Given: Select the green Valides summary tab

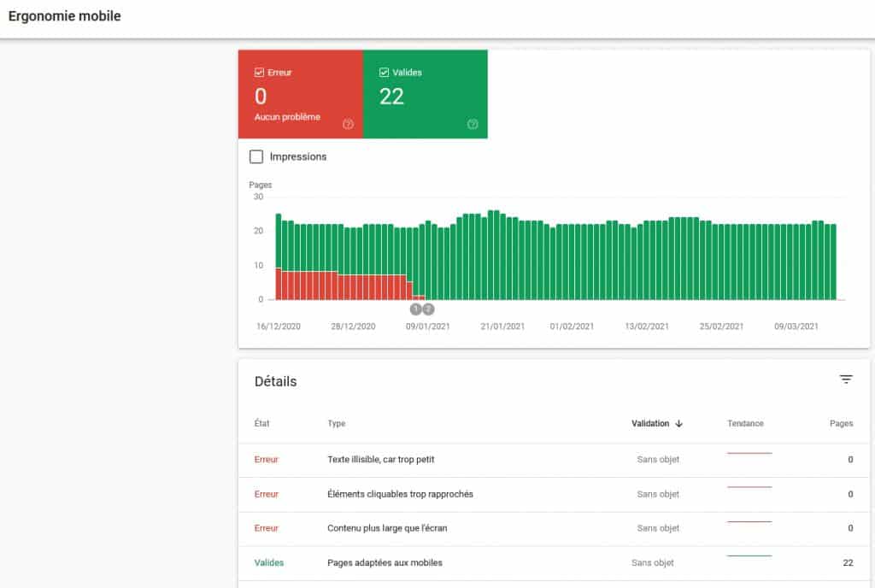Looking at the screenshot, I should click(425, 94).
